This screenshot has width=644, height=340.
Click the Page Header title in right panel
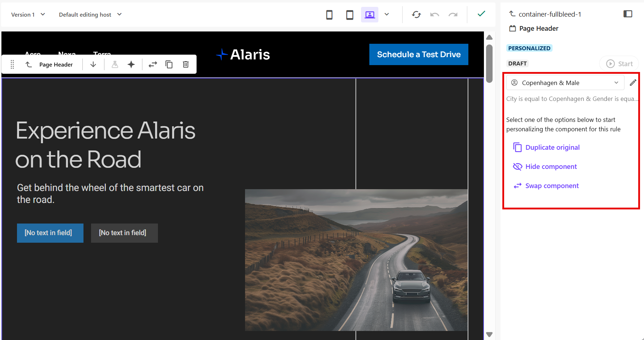point(538,29)
